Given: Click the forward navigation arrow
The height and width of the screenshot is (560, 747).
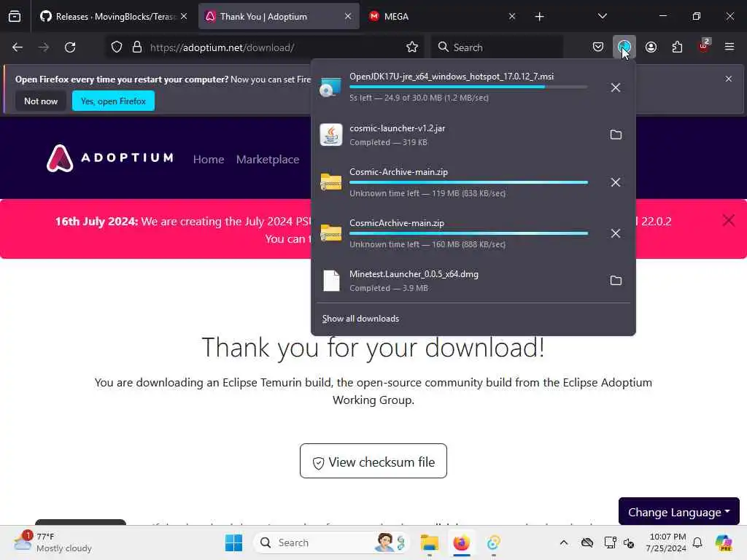Looking at the screenshot, I should (x=44, y=47).
